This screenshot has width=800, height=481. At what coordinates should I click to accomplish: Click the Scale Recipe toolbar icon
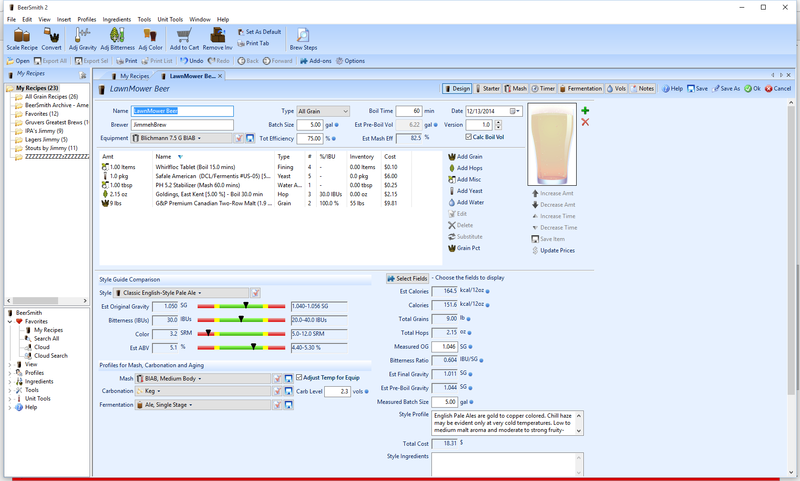pyautogui.click(x=22, y=39)
